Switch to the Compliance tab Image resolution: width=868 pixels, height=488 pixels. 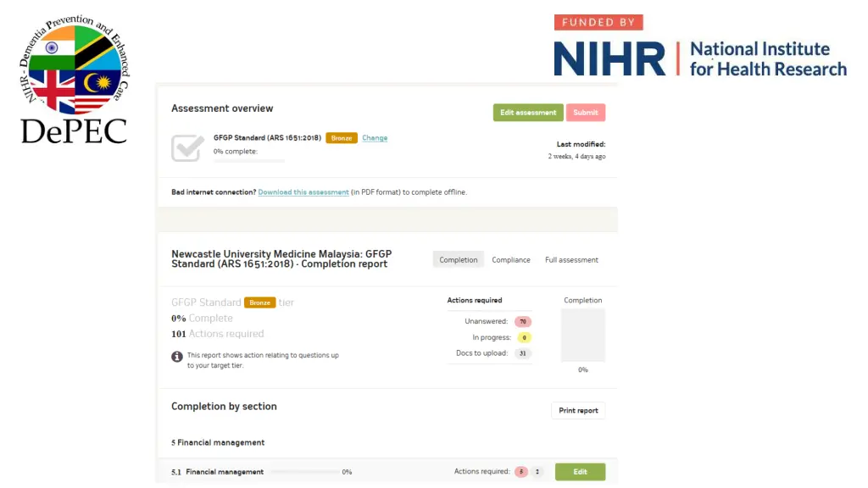tap(511, 259)
